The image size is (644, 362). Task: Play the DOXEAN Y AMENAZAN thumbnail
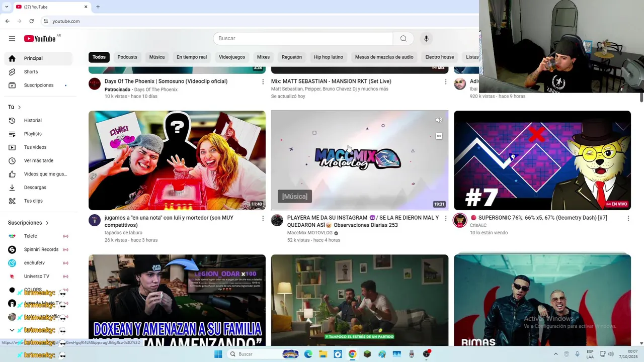177,300
